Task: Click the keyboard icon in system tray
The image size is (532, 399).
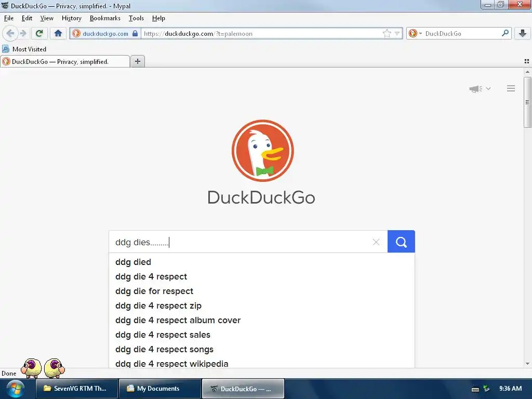Action: pos(475,389)
